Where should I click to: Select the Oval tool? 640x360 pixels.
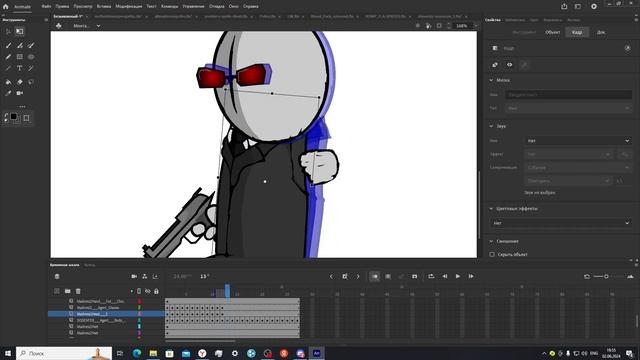(x=31, y=57)
